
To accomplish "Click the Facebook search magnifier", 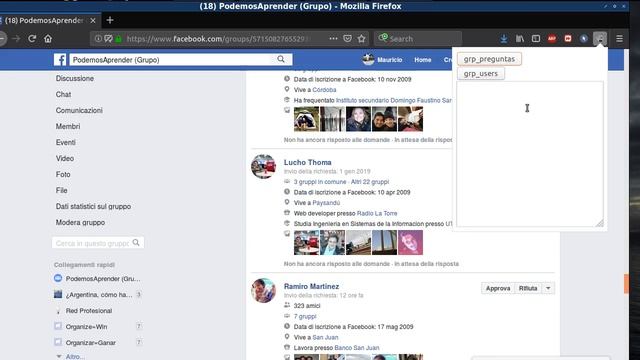I will pyautogui.click(x=281, y=60).
